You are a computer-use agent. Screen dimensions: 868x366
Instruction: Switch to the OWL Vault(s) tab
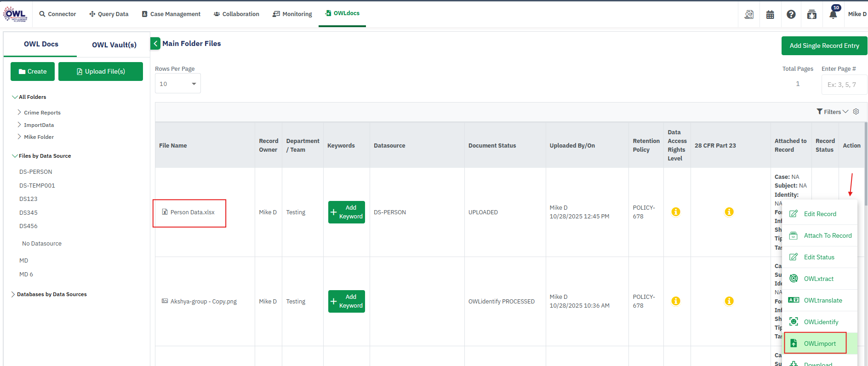tap(114, 45)
